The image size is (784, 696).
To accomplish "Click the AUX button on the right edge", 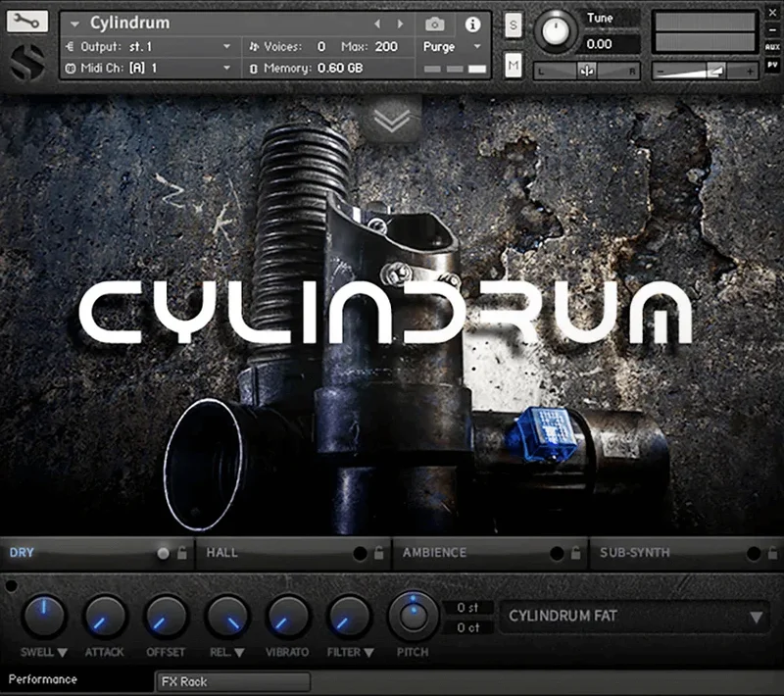I will click(772, 47).
